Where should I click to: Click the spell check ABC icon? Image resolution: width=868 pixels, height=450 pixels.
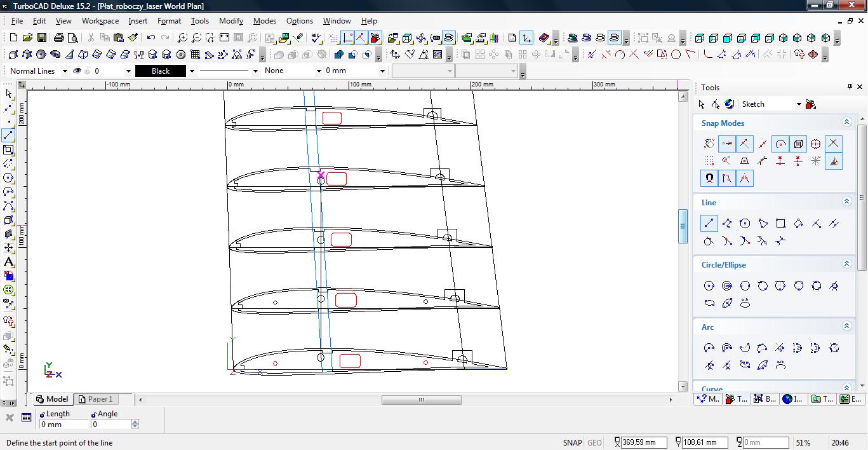pyautogui.click(x=317, y=38)
